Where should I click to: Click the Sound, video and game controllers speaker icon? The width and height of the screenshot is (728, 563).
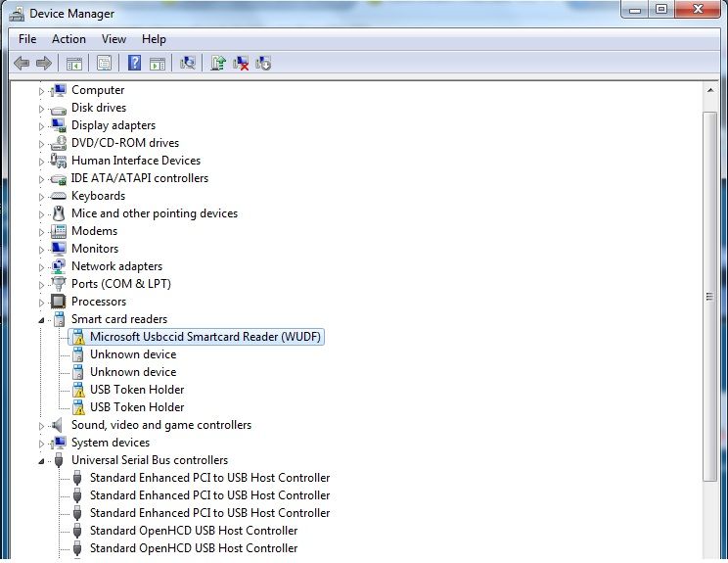58,425
